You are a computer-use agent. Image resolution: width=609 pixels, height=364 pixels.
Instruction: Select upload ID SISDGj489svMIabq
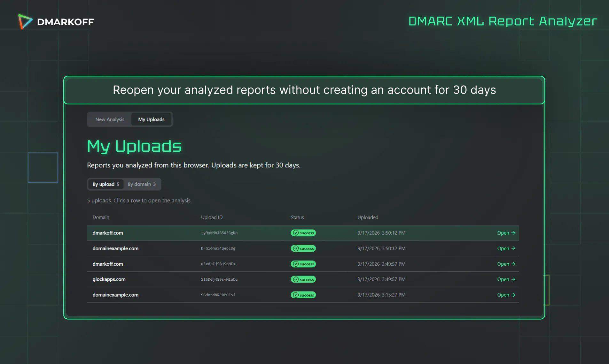pos(219,279)
